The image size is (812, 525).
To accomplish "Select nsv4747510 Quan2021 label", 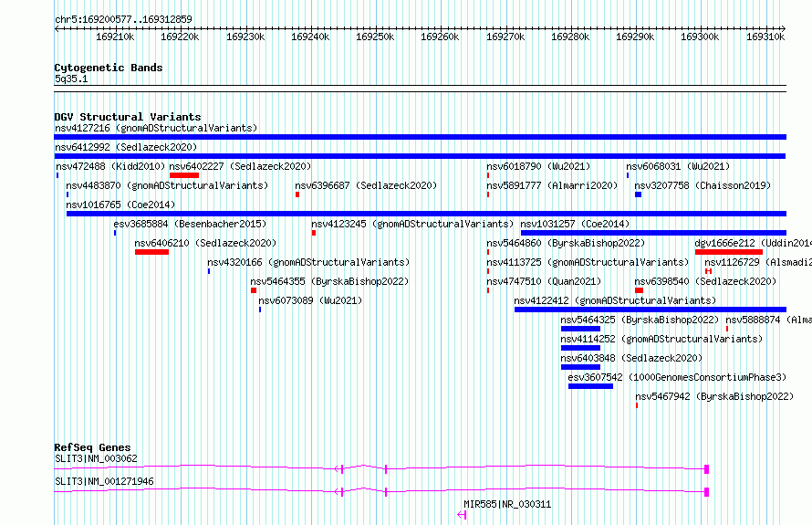I will (x=544, y=281).
